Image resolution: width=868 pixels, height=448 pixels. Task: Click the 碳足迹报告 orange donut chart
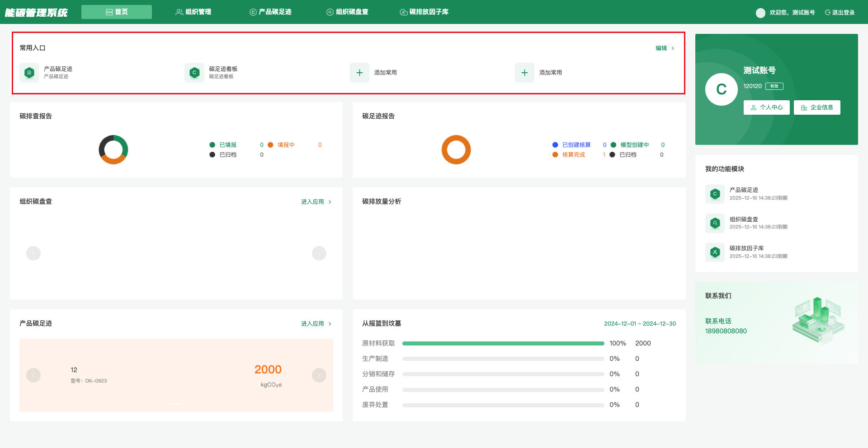click(x=456, y=149)
